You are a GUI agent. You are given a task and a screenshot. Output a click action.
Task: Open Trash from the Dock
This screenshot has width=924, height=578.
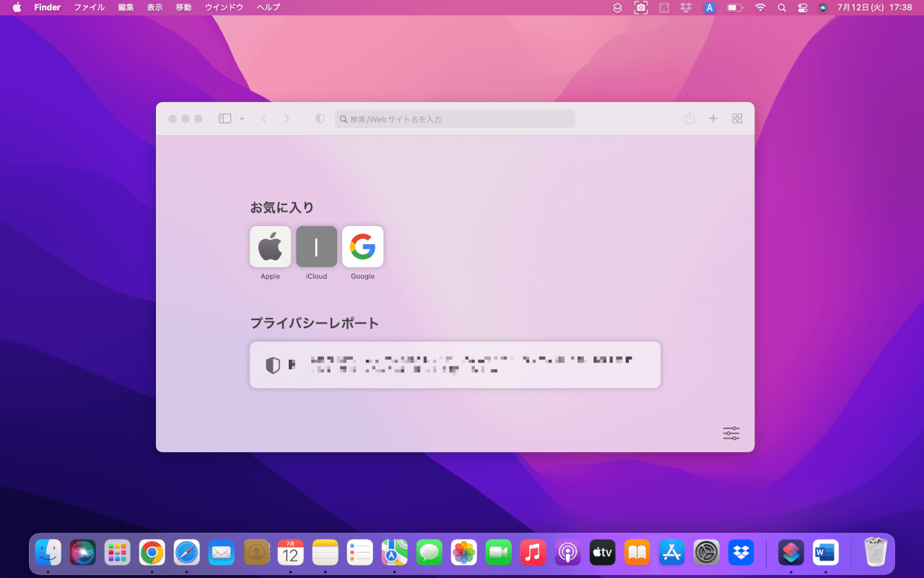click(x=876, y=553)
